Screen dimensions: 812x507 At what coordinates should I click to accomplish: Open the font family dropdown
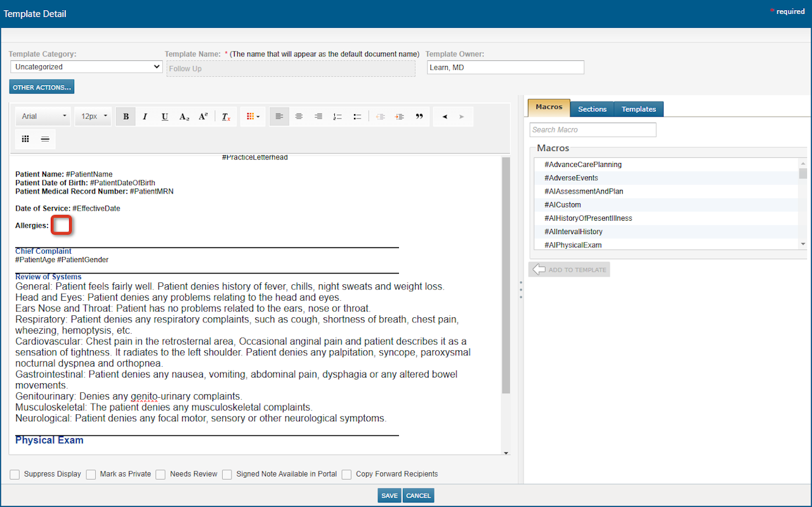tap(43, 116)
